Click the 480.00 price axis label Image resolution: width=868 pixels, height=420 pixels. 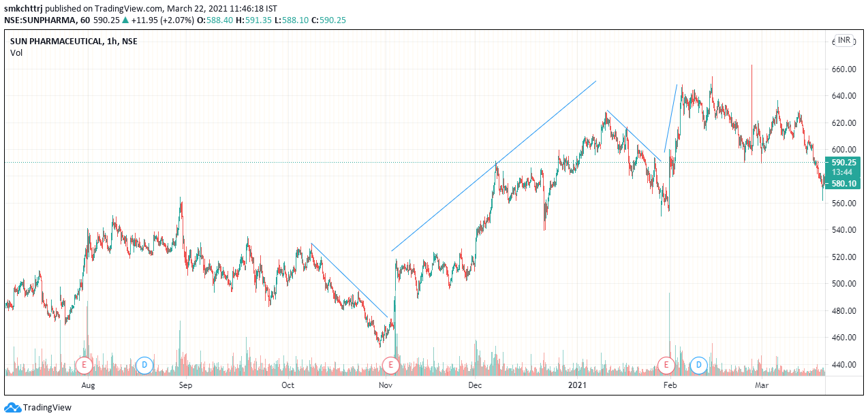843,311
